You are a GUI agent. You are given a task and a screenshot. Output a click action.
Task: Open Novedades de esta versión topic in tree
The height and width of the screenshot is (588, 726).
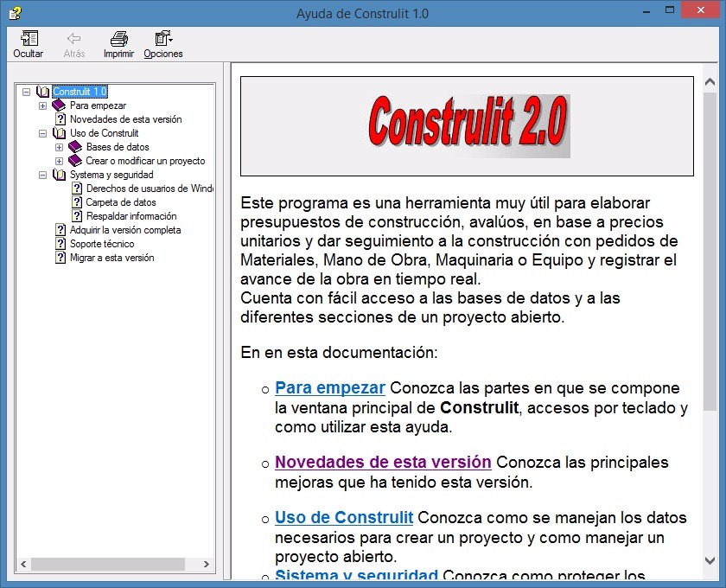click(125, 119)
